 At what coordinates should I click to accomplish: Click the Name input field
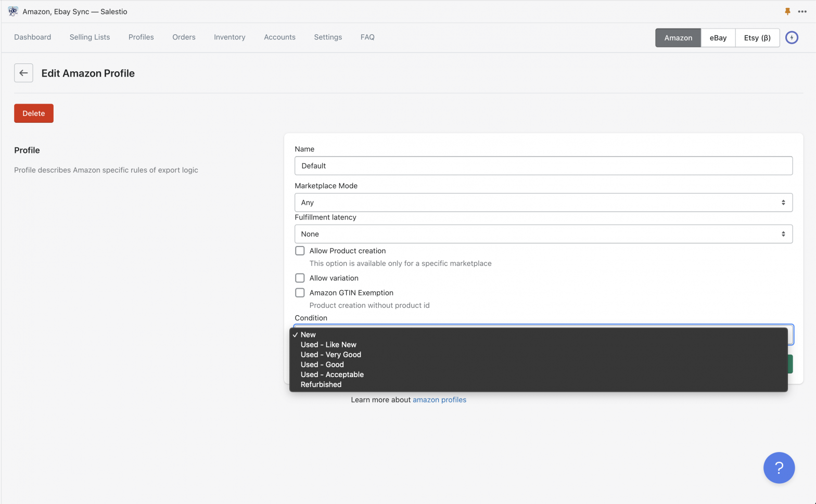click(x=543, y=166)
